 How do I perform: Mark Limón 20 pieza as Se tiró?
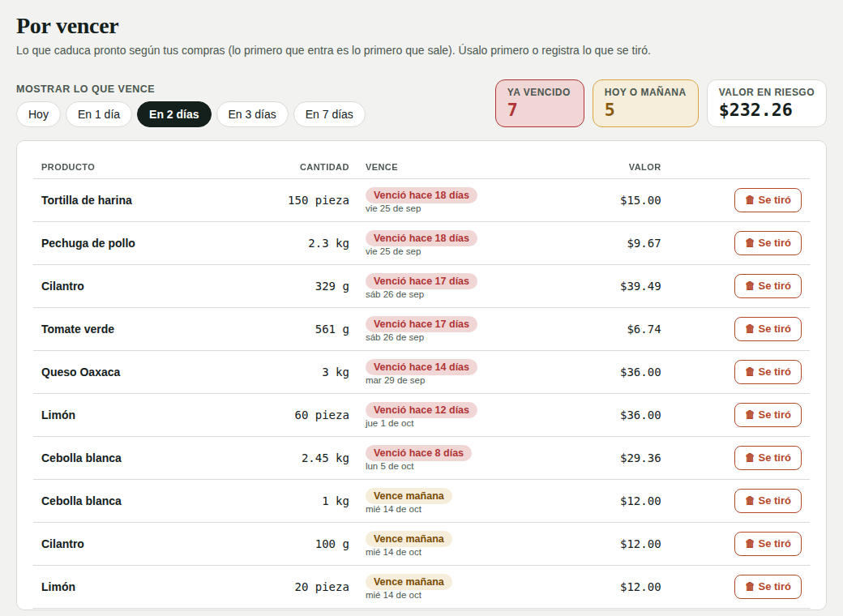[768, 587]
